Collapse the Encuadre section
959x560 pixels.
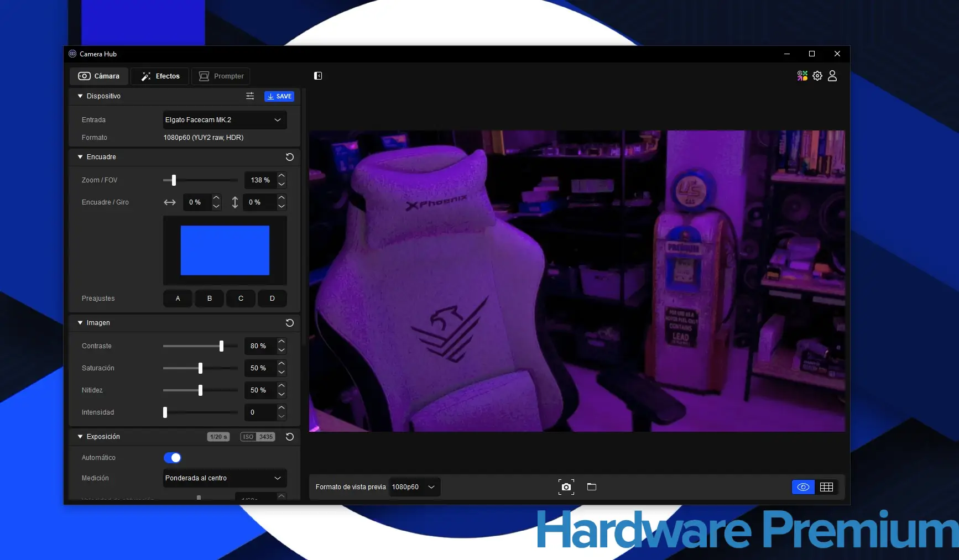coord(80,157)
